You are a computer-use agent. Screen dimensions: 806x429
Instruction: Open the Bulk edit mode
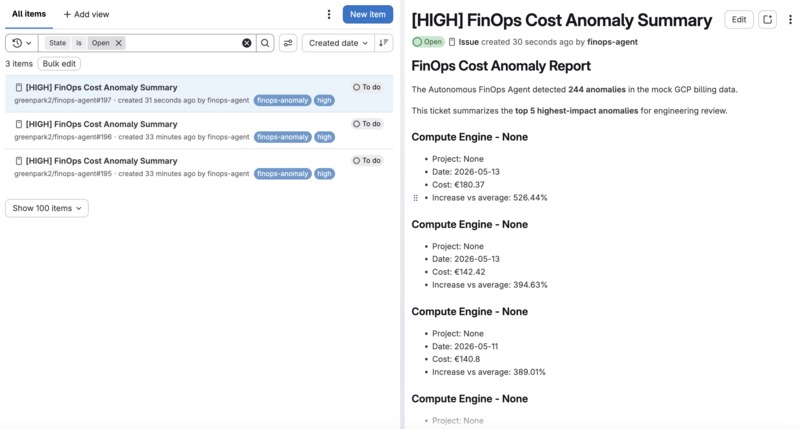[59, 64]
